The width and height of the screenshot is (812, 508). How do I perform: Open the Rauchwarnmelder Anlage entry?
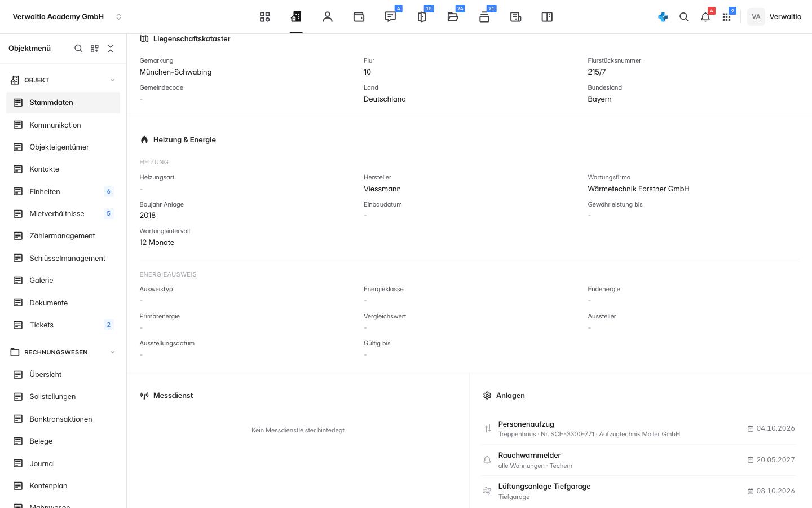point(639,460)
